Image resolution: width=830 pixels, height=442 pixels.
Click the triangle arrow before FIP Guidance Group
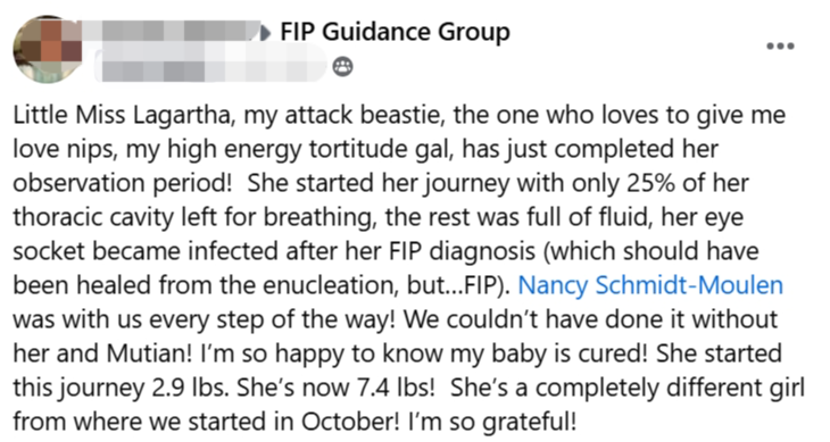click(266, 33)
